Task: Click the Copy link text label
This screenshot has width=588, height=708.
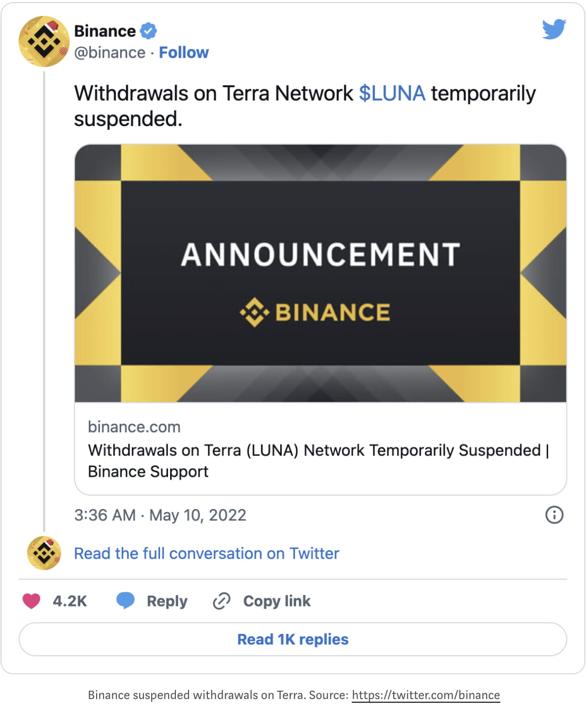Action: 277,601
